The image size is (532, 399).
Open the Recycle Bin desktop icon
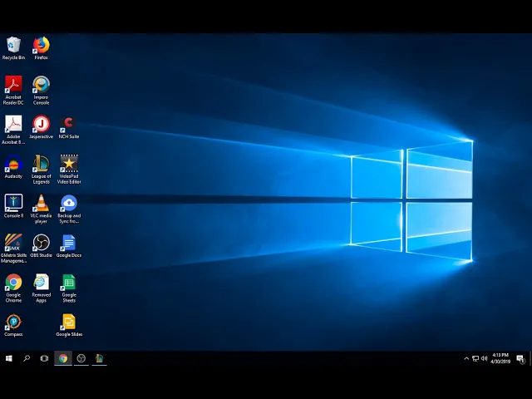pos(13,48)
